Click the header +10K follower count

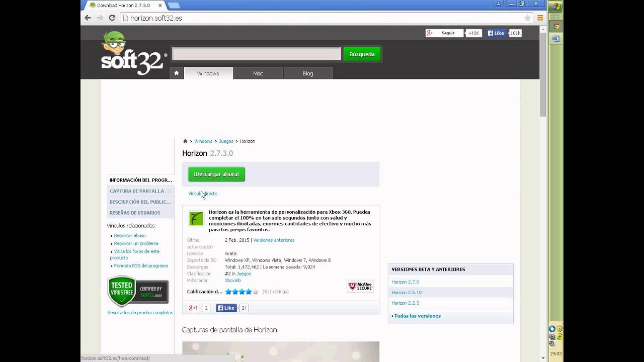(x=473, y=33)
